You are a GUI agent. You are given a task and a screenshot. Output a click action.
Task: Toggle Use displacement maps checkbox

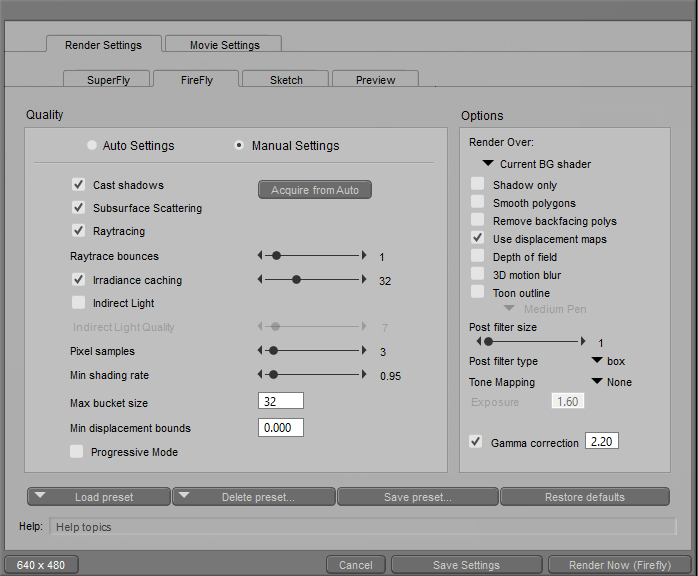(478, 238)
